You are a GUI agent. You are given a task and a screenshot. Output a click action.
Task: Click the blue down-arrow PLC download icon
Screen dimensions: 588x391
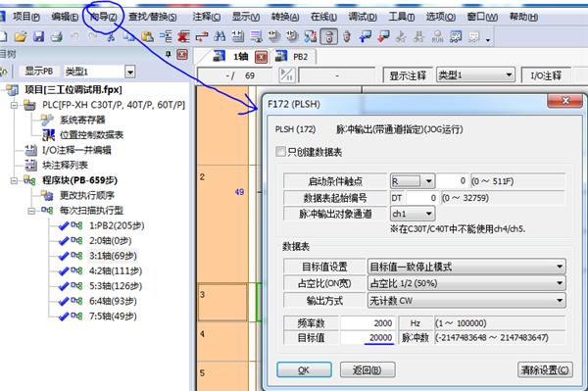pos(365,36)
